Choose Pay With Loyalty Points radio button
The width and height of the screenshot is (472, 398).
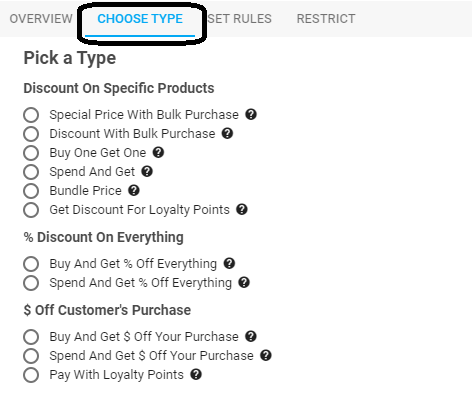pyautogui.click(x=31, y=375)
